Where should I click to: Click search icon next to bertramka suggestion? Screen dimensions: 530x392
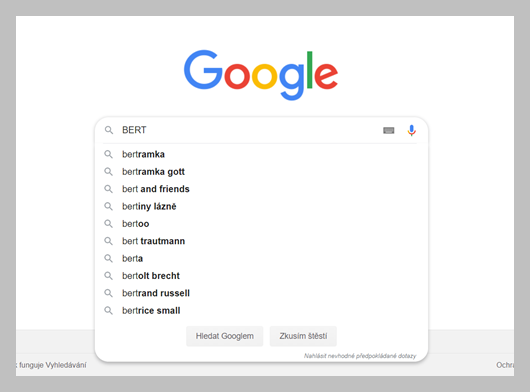(108, 154)
